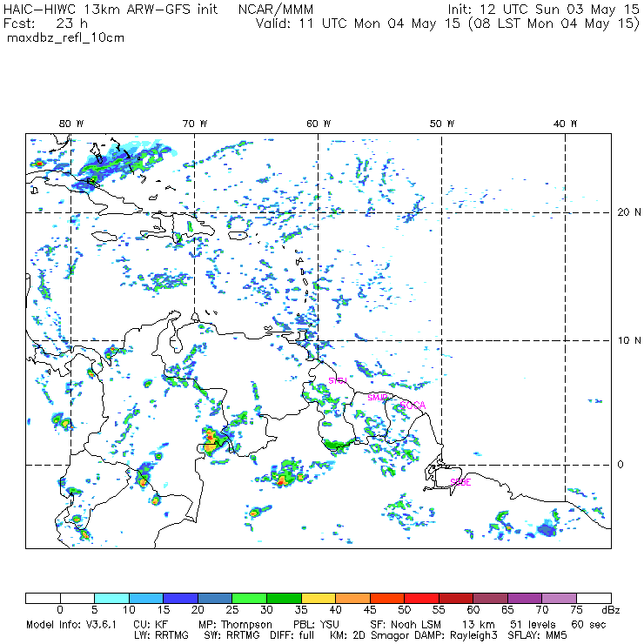Click the "PBL: YSU" text
644x644 pixels.
click(316, 625)
